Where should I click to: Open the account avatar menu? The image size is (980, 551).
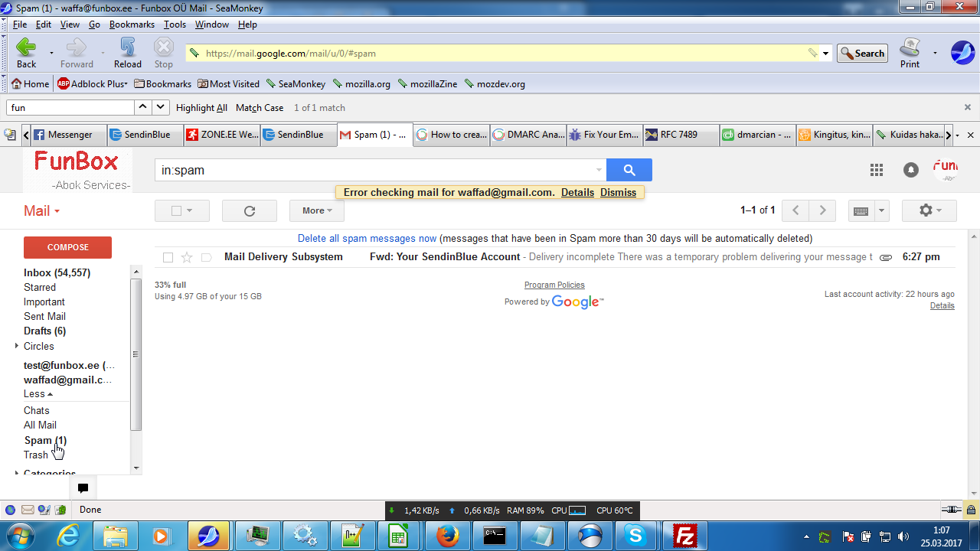[946, 170]
